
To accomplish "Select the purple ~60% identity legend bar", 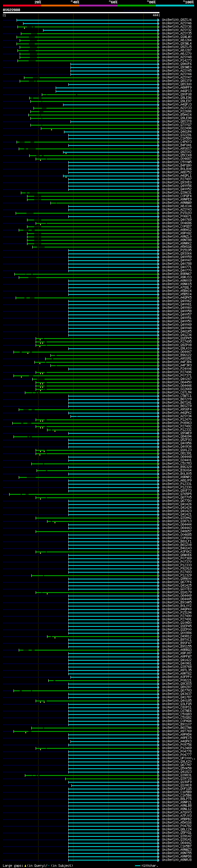I will (x=99, y=6).
